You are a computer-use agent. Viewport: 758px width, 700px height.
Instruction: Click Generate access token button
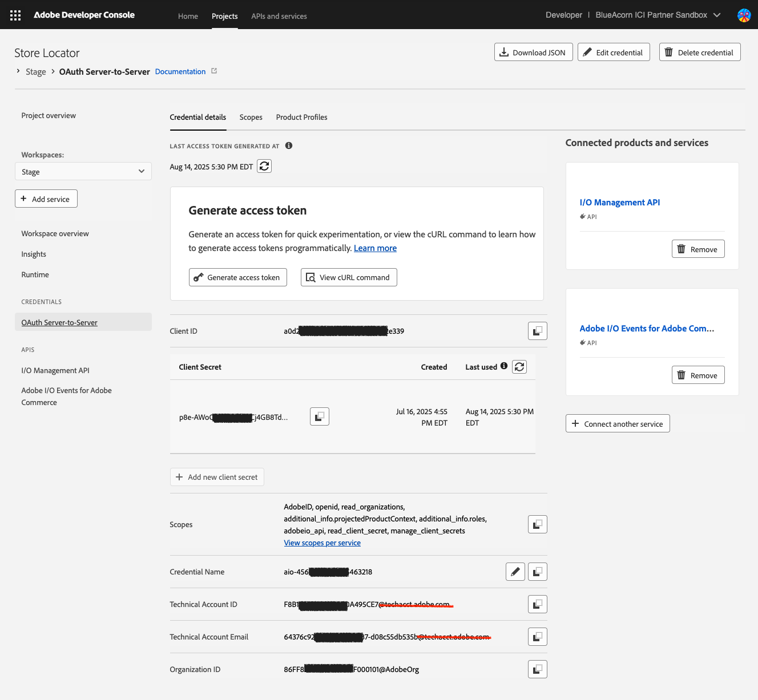point(238,277)
